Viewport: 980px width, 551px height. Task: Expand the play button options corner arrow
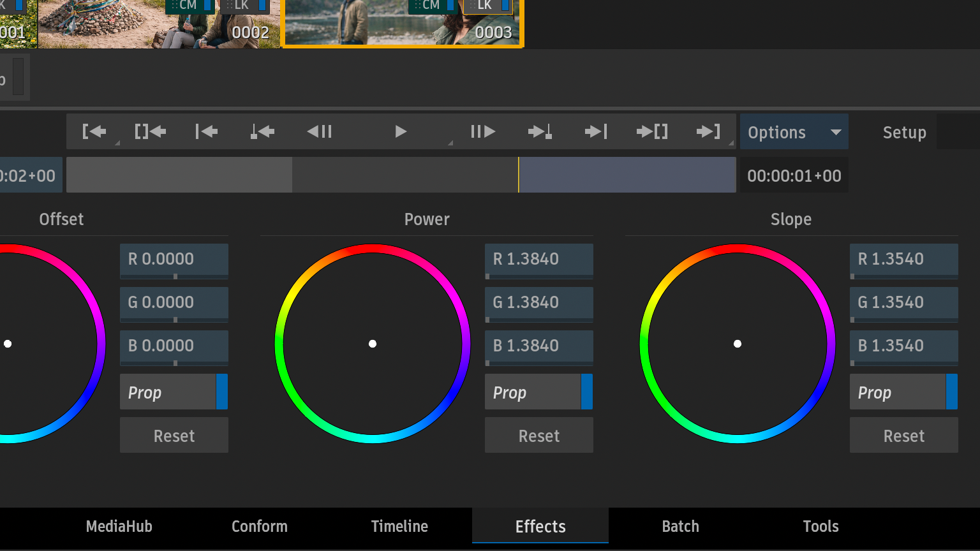click(450, 143)
